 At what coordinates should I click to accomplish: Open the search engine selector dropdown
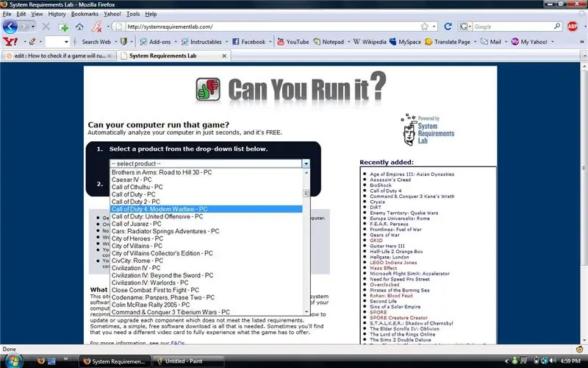(465, 26)
